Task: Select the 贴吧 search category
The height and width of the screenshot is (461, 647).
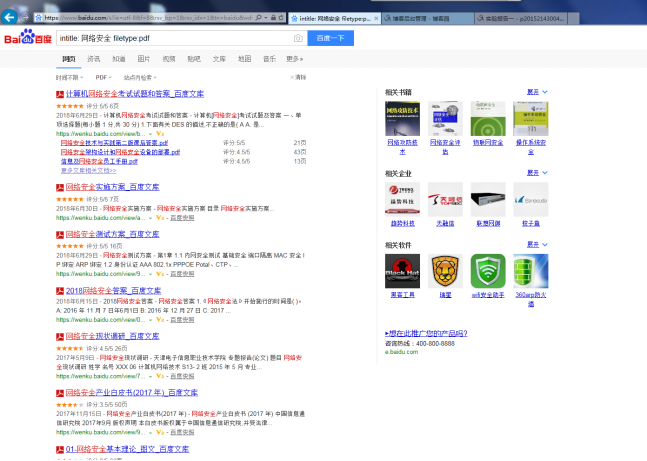Action: 194,59
